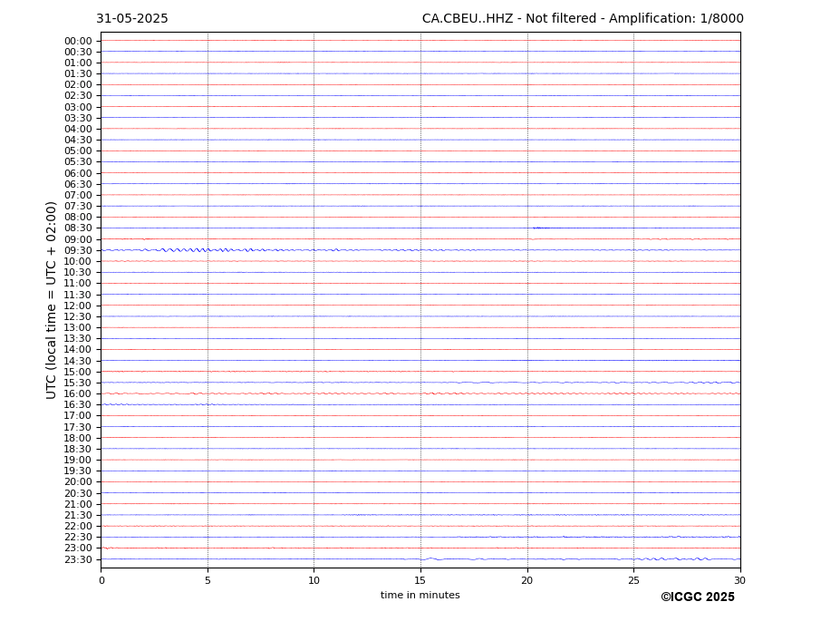Click the UTC local time y-axis title
This screenshot has height=631, width=840.
pyautogui.click(x=51, y=300)
